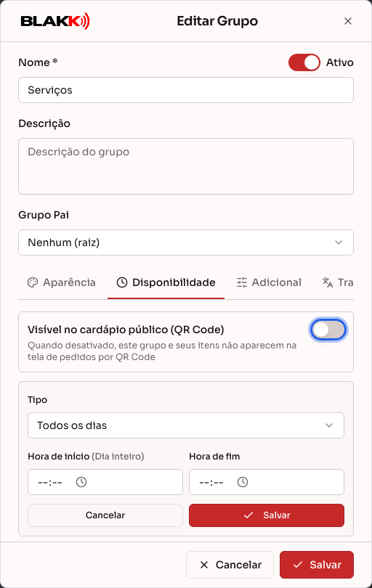Open the Adicional tab
This screenshot has width=372, height=588.
coord(269,282)
